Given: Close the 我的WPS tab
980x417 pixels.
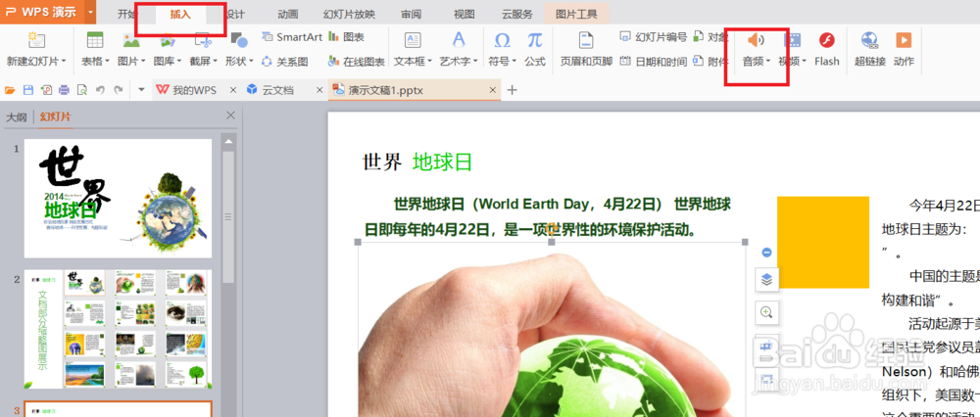Looking at the screenshot, I should (x=233, y=90).
